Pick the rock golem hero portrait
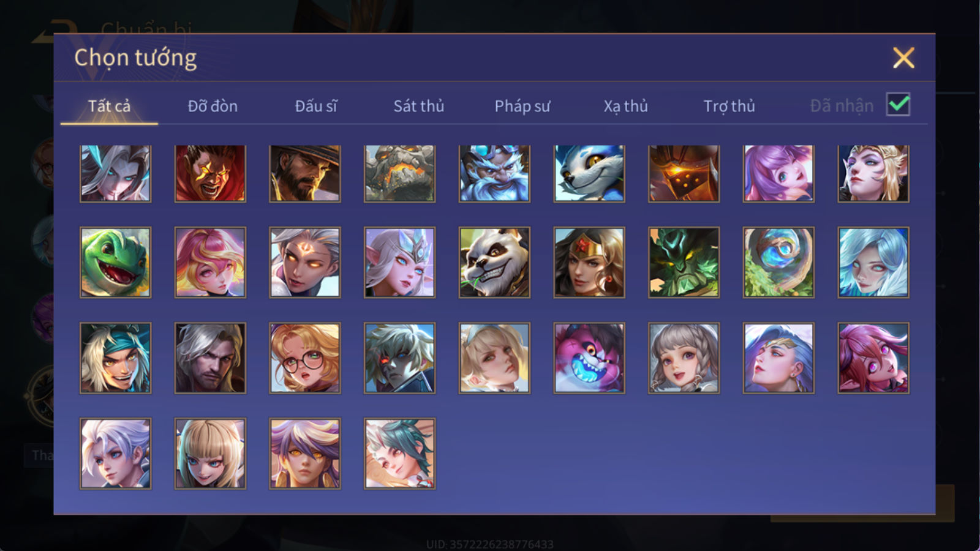The image size is (980, 551). coord(399,174)
